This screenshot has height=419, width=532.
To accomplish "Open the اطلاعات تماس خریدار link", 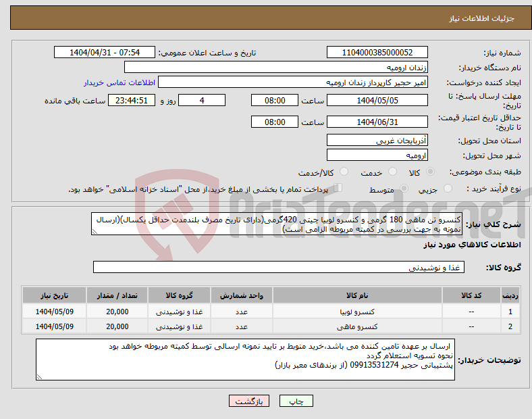I will 119,82.
